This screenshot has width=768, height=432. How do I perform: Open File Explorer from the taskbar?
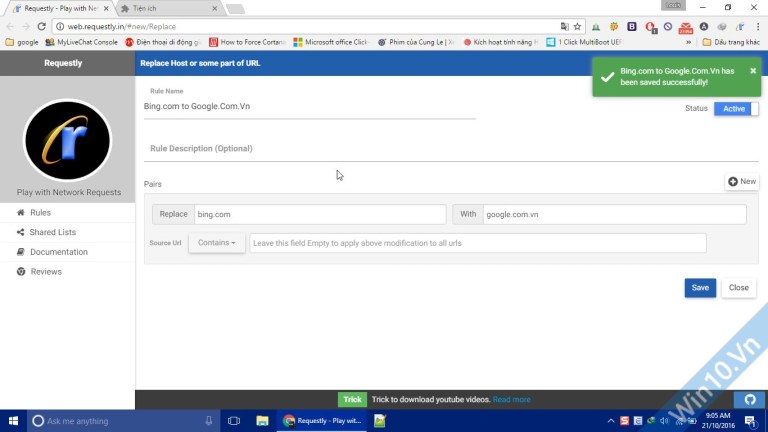[262, 421]
